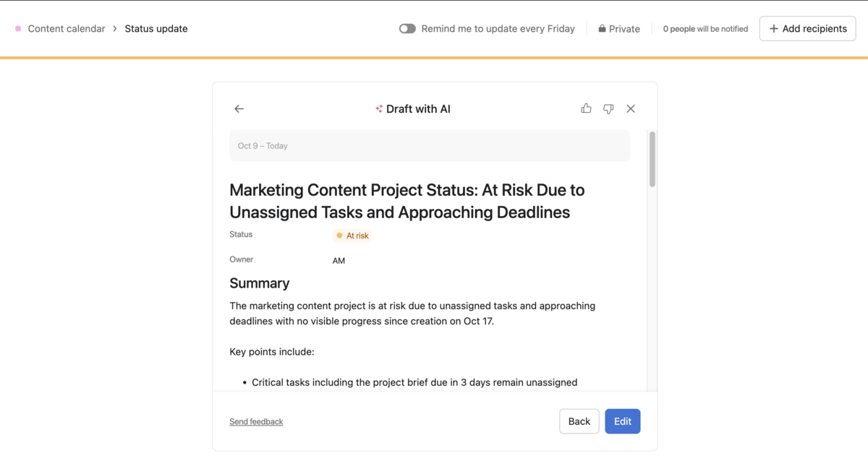Enable Remind me to update every Friday
This screenshot has width=868, height=461.
[407, 28]
